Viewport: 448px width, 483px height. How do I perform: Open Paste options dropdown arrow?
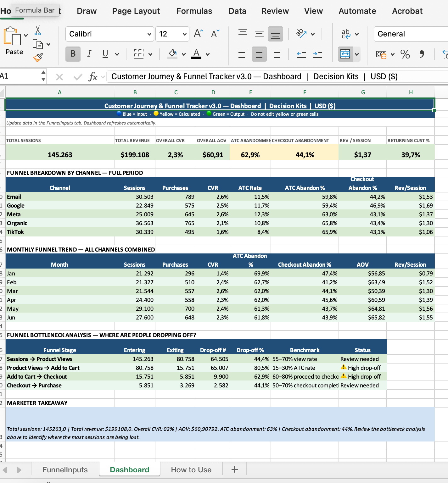click(x=26, y=35)
